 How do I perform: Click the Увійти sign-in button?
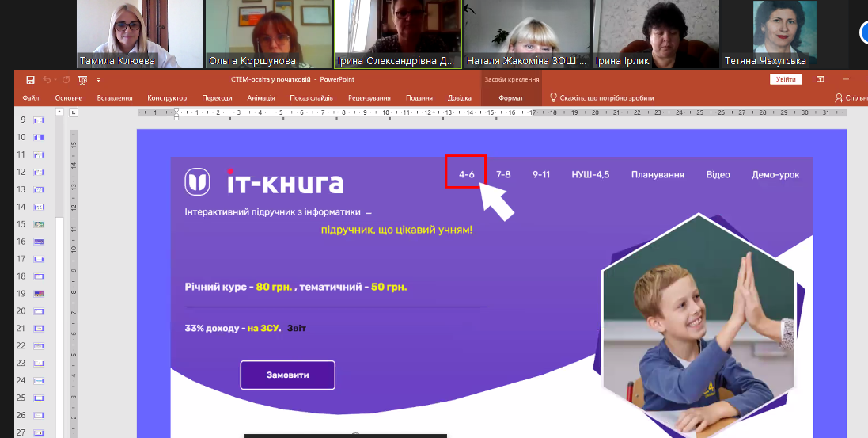point(786,79)
